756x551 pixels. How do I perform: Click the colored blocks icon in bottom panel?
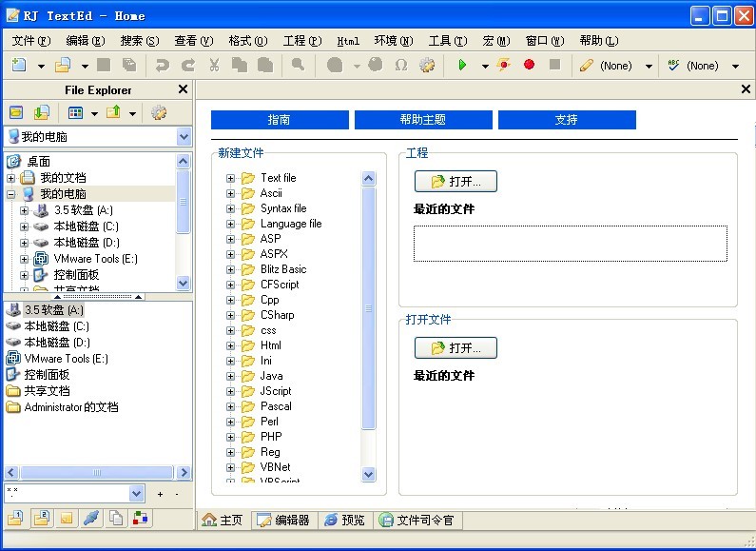click(x=141, y=519)
